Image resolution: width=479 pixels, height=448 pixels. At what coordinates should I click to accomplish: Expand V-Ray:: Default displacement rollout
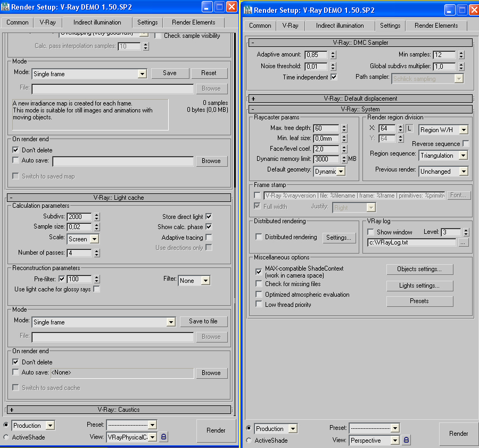[360, 99]
